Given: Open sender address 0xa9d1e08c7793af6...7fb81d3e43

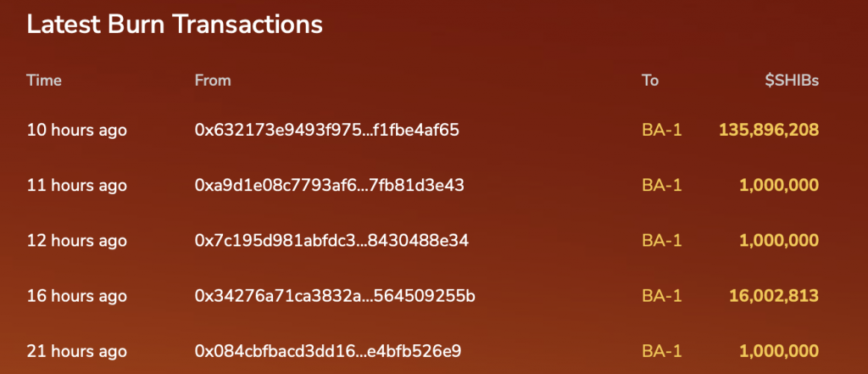Looking at the screenshot, I should click(330, 186).
